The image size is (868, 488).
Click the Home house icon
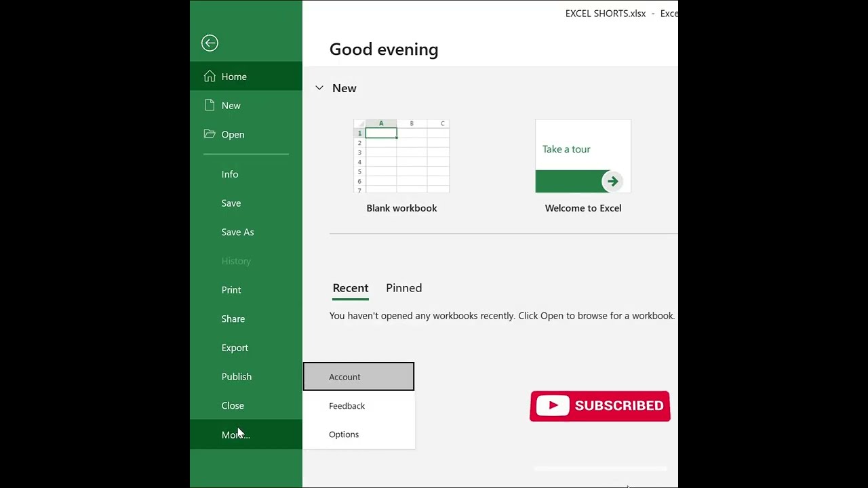(210, 77)
